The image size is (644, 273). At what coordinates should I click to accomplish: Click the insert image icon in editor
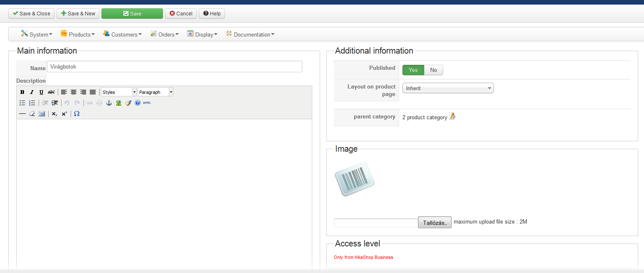[118, 103]
